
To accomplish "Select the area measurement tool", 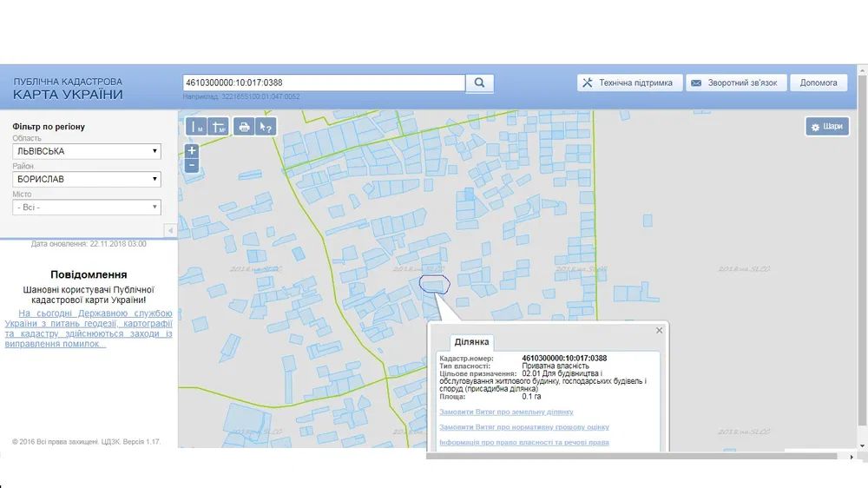I will point(219,127).
